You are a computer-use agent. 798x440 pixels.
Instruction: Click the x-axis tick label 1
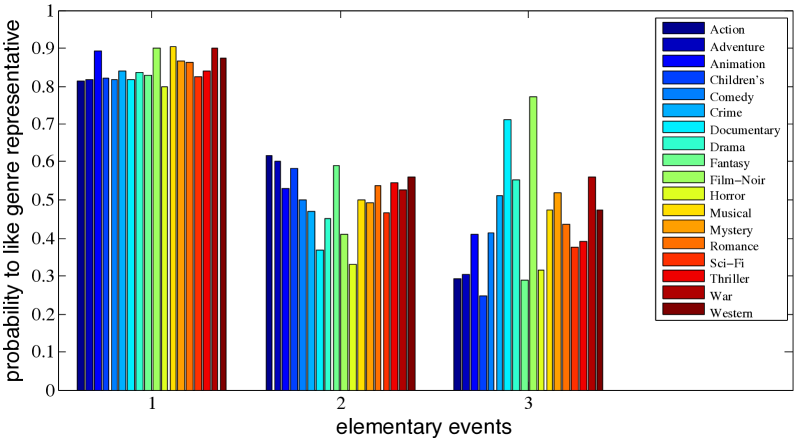152,403
